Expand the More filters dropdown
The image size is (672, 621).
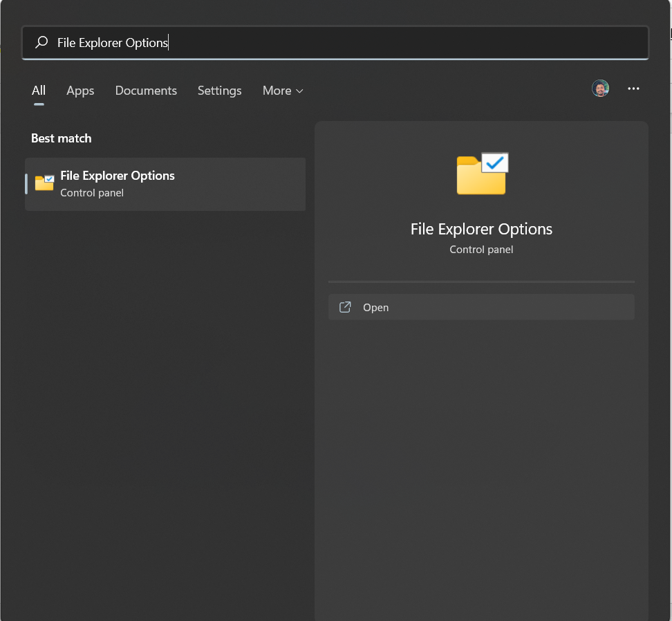277,91
